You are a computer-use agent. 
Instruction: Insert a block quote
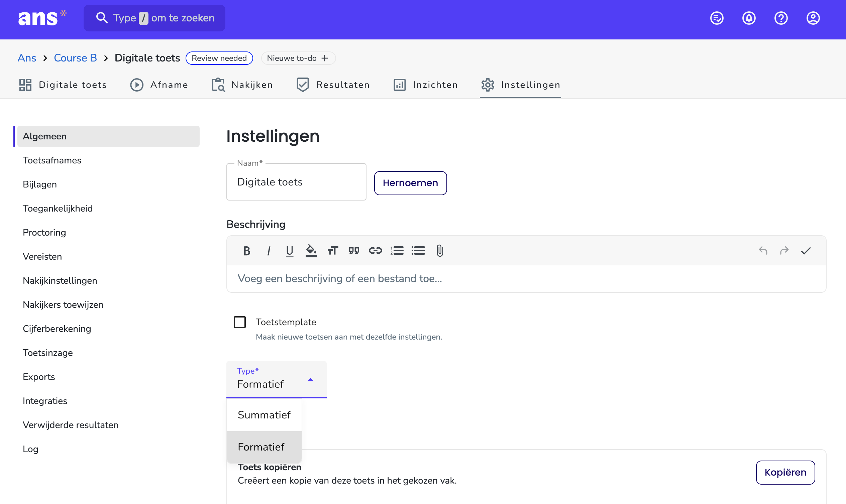(354, 251)
